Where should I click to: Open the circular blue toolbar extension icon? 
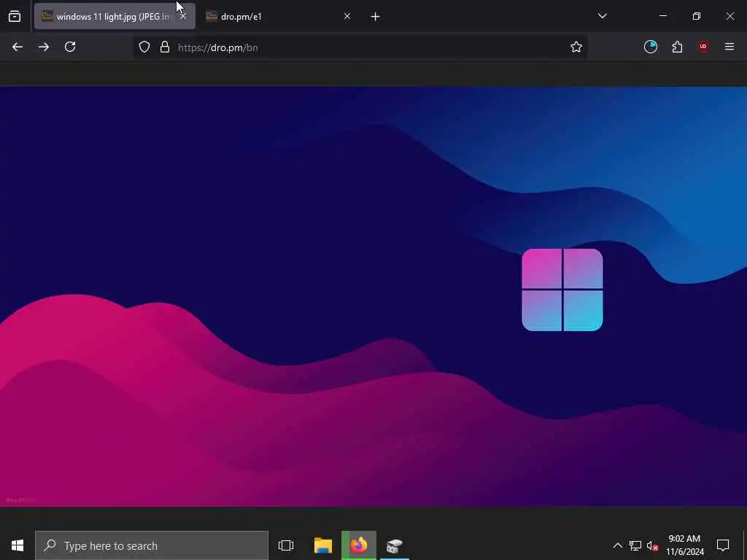[x=650, y=47]
